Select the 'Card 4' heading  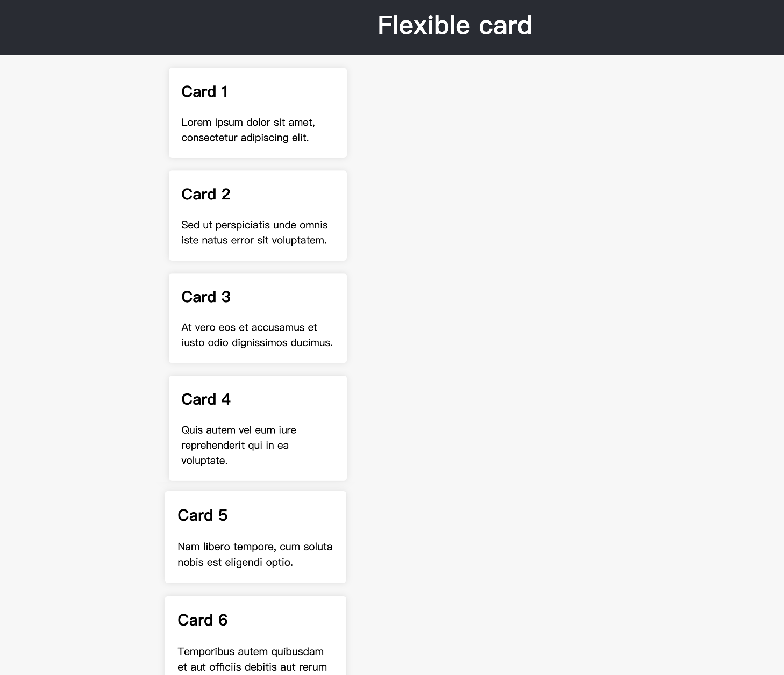tap(206, 400)
